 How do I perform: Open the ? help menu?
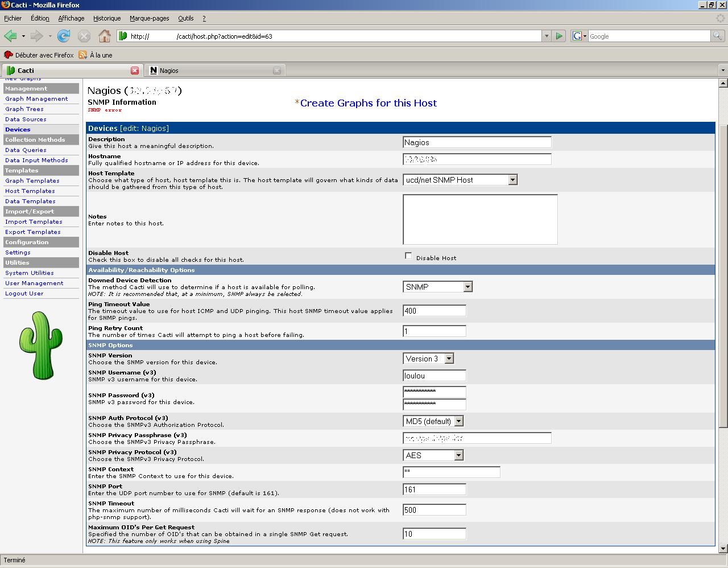click(x=204, y=18)
